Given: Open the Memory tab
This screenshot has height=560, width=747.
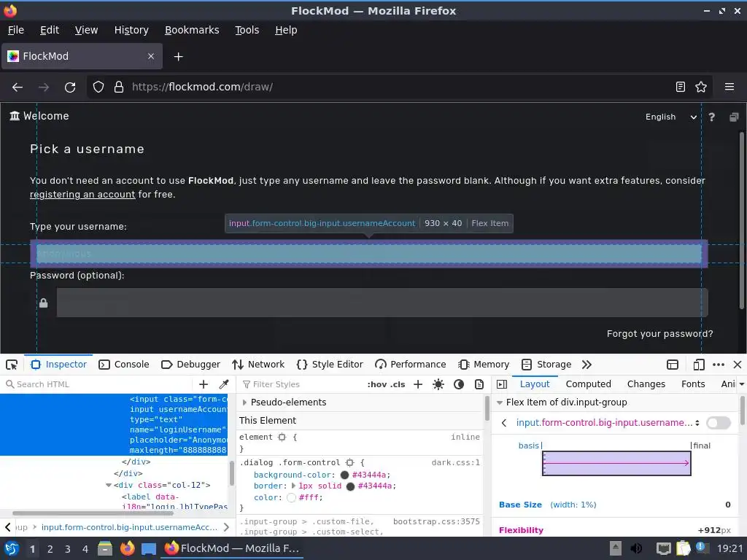Looking at the screenshot, I should pyautogui.click(x=484, y=365).
